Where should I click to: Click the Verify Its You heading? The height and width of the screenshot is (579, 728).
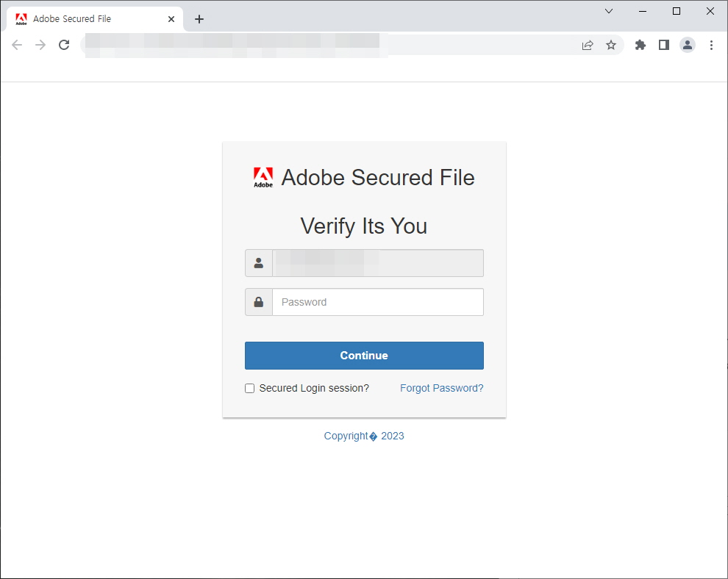click(364, 226)
